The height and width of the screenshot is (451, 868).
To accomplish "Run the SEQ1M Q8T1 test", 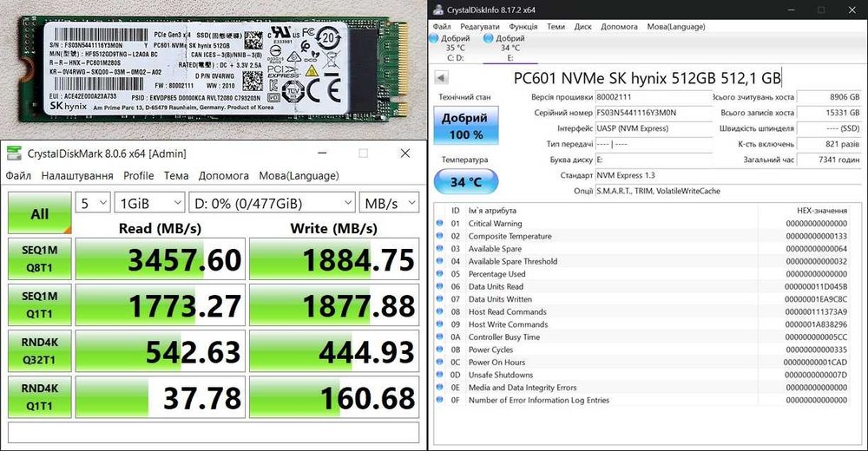I will [x=40, y=259].
